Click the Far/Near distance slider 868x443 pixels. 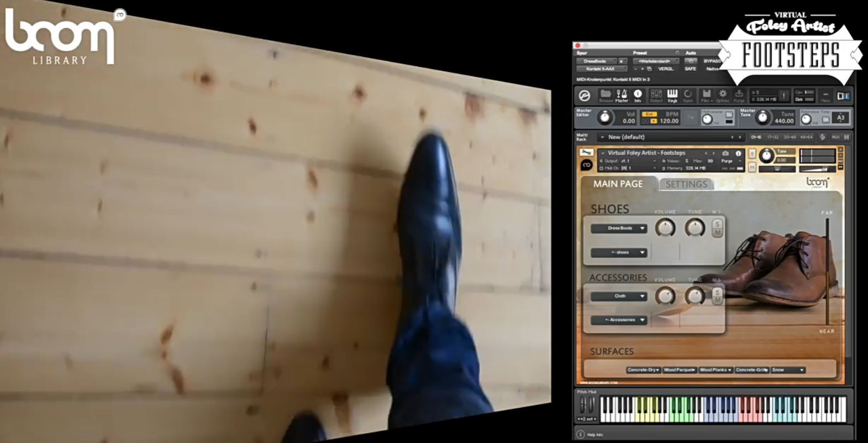(x=827, y=271)
